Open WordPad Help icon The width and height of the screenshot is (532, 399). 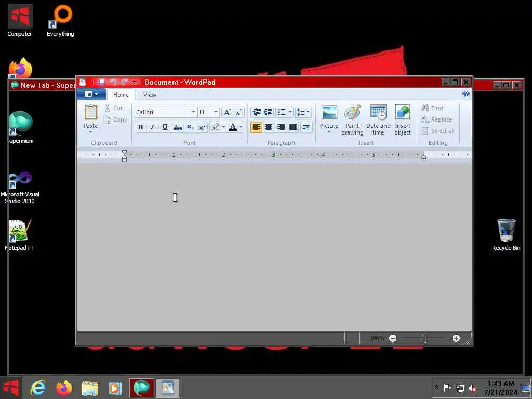point(466,94)
